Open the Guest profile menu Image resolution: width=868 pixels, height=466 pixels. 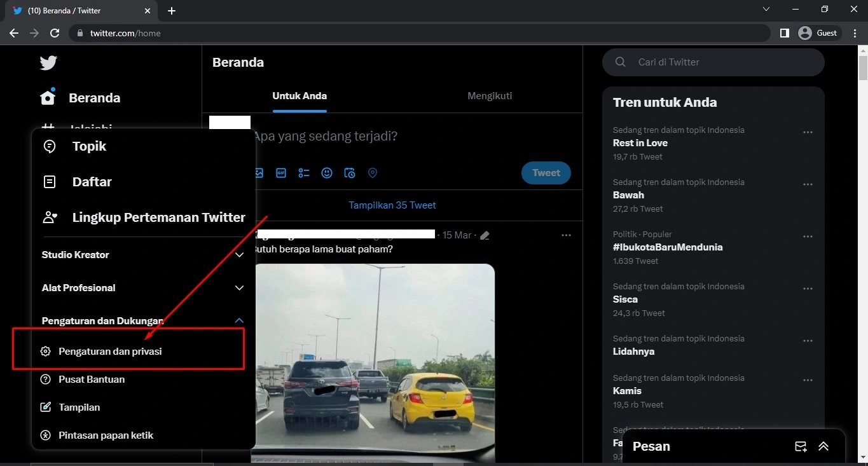click(819, 33)
